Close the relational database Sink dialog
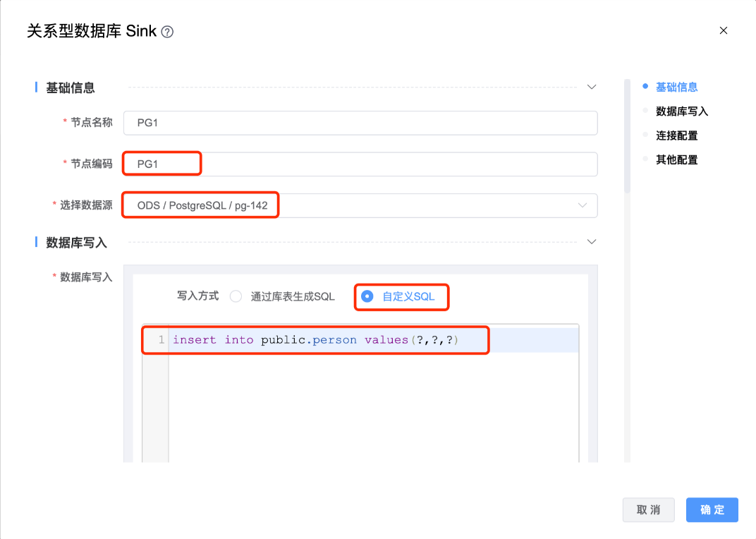 click(723, 30)
